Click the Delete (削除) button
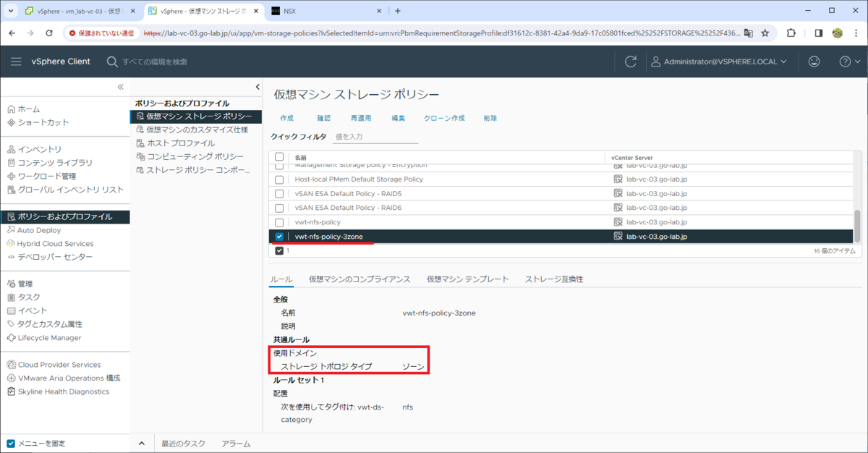The height and width of the screenshot is (453, 868). 490,118
